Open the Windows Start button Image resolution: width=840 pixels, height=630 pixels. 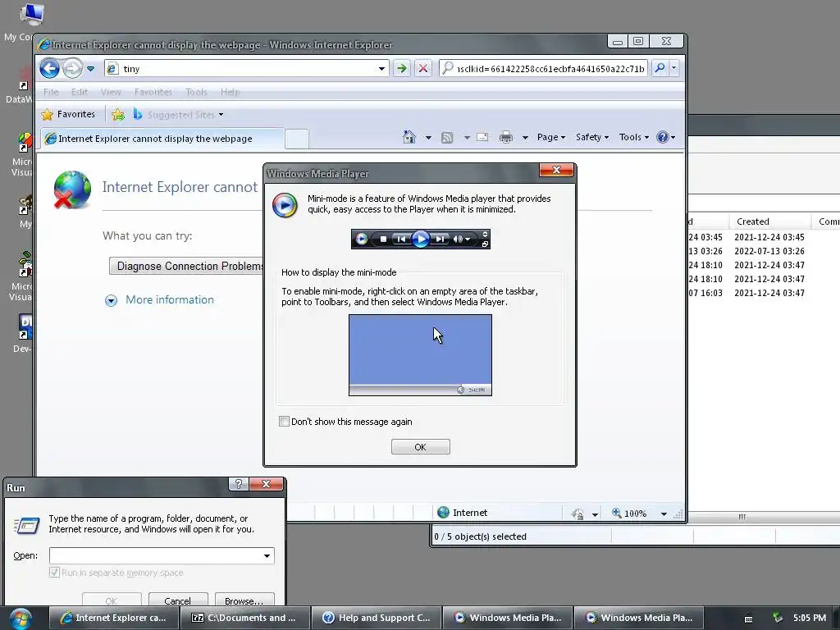pyautogui.click(x=20, y=619)
